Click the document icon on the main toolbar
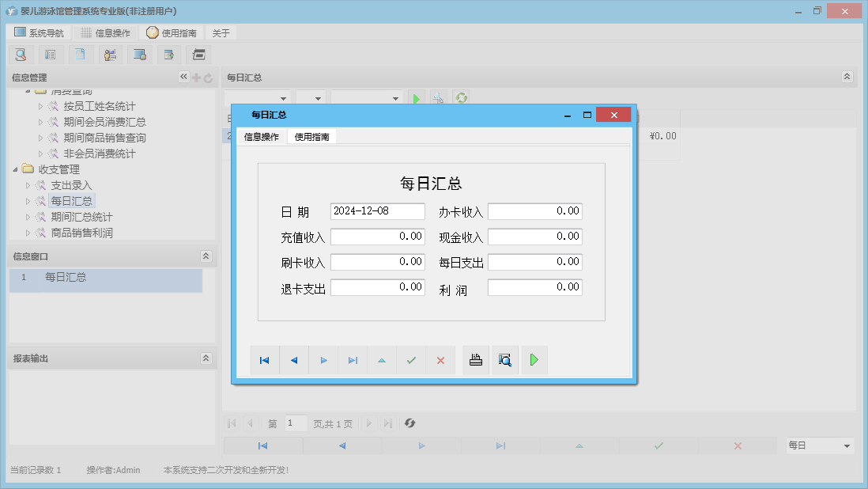The image size is (868, 489). coord(80,54)
